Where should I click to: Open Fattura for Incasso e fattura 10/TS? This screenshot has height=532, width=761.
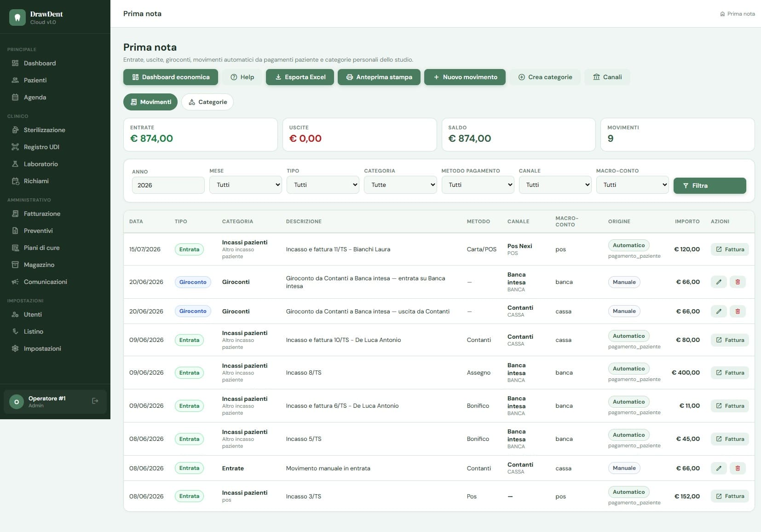pos(730,340)
